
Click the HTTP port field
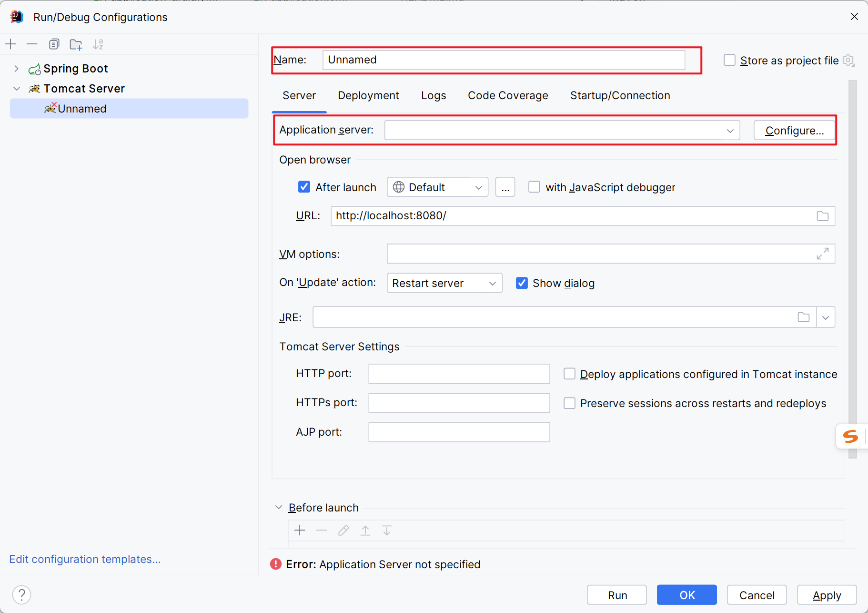coord(459,374)
